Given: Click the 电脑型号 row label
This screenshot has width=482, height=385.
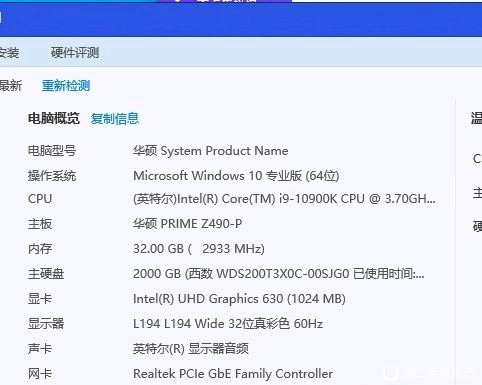Looking at the screenshot, I should (x=52, y=151).
